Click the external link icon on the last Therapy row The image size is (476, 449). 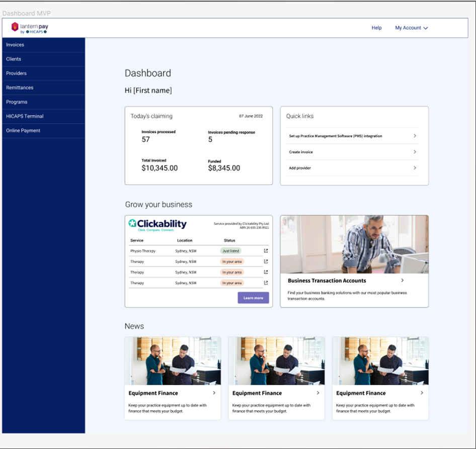[265, 283]
